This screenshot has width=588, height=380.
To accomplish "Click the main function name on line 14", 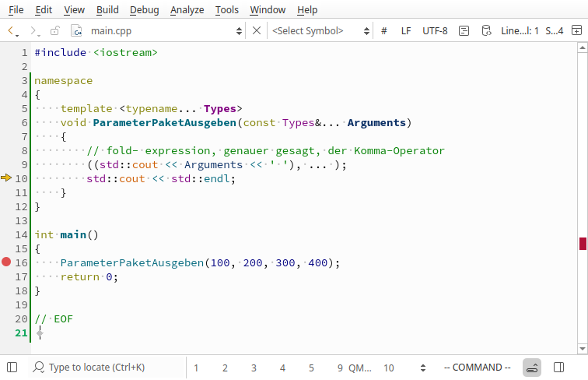I will point(73,235).
